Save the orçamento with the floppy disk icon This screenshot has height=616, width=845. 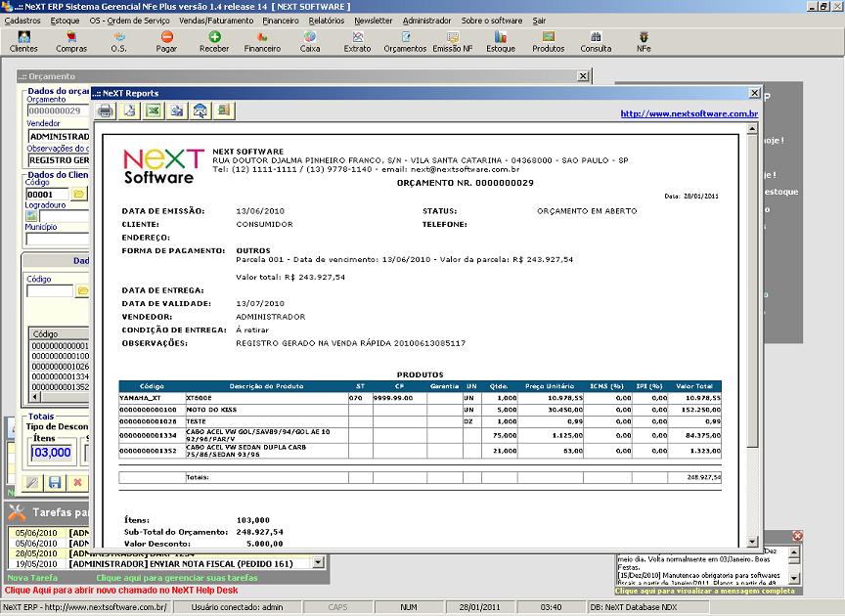pos(54,482)
